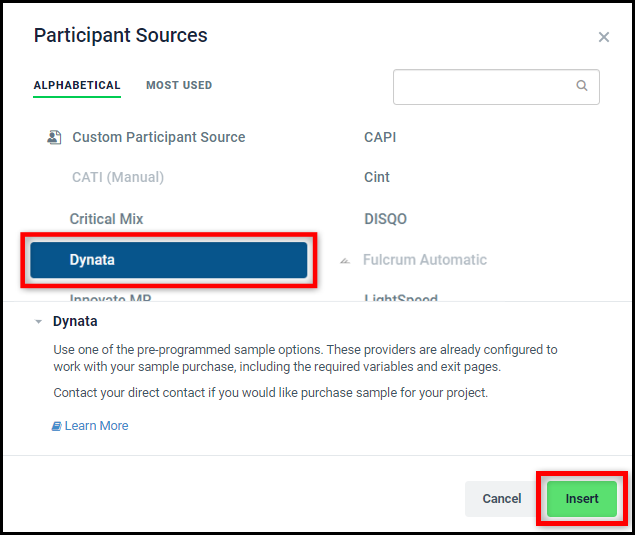Select the Cint source
Viewport: 635px width, 535px height.
tap(377, 177)
